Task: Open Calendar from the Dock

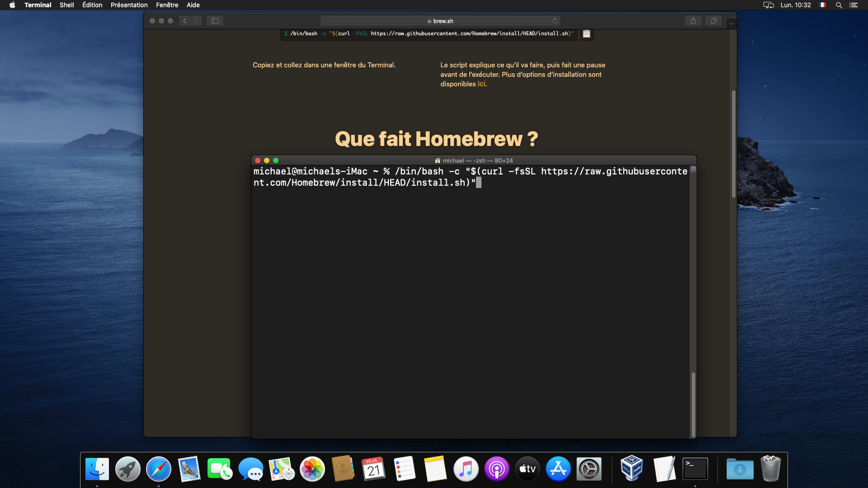Action: pyautogui.click(x=374, y=469)
